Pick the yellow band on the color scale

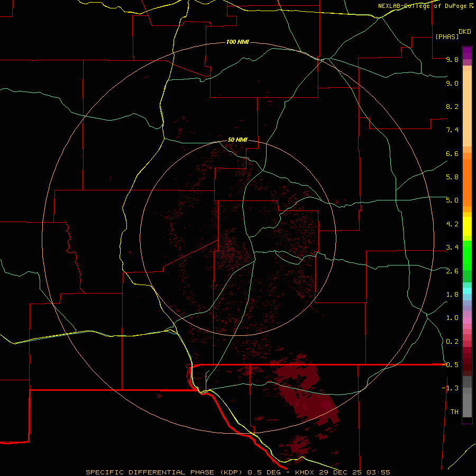pos(467,226)
